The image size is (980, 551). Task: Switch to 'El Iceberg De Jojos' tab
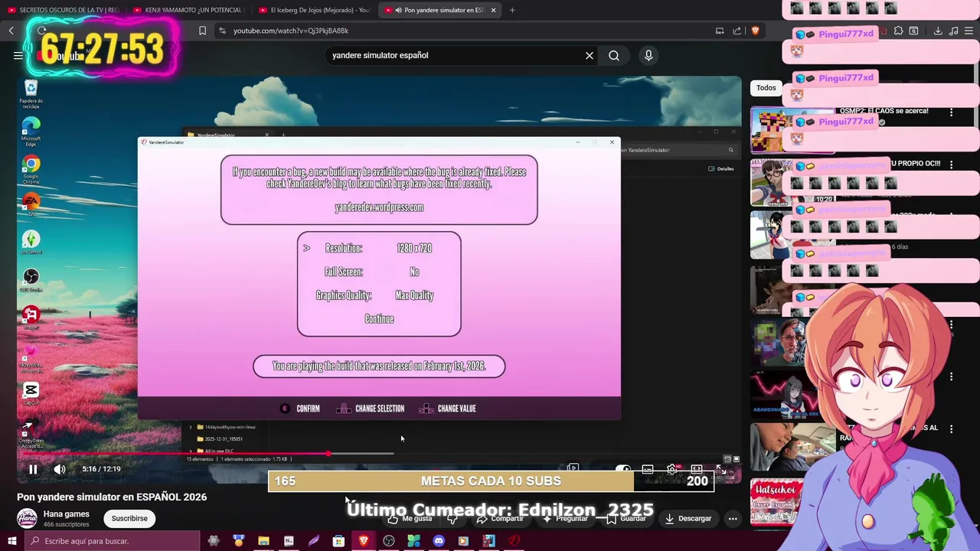[314, 10]
